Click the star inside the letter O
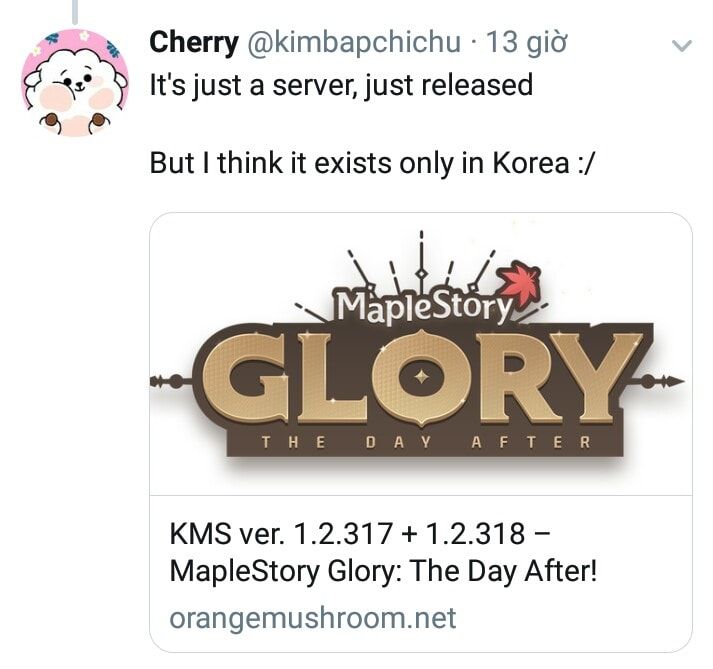713x669 pixels. tap(422, 377)
